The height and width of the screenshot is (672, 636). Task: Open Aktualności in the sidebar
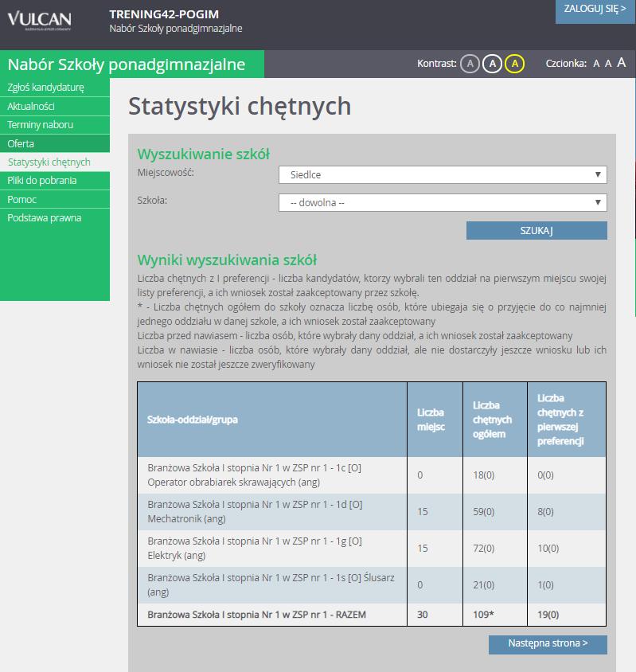[55, 106]
